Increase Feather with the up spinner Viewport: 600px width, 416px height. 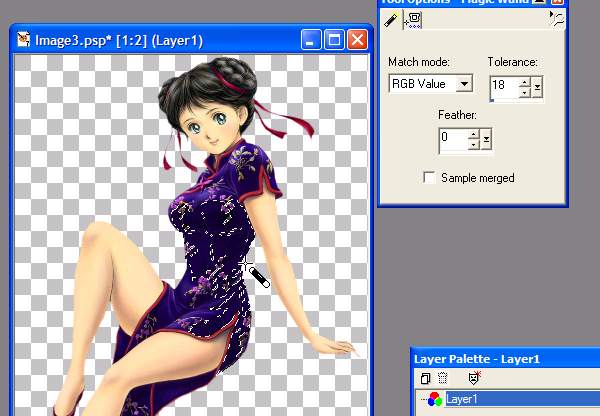[474, 135]
